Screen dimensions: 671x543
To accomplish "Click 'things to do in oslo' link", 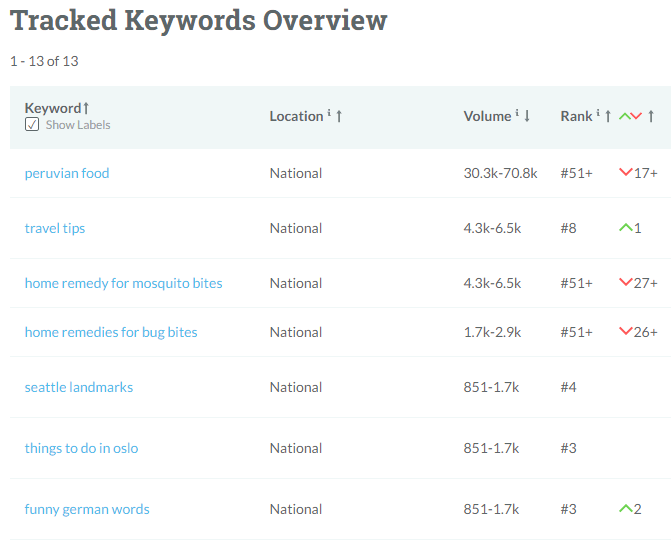I will click(x=81, y=448).
